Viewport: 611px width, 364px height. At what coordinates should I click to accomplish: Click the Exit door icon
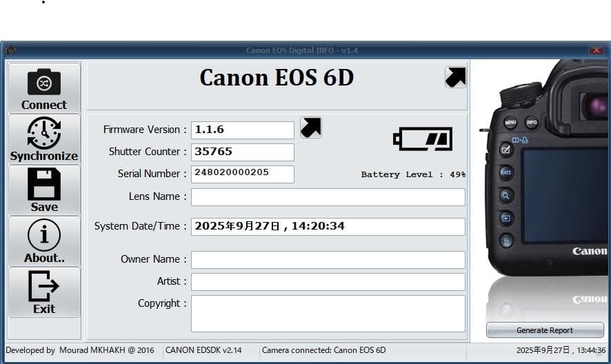pyautogui.click(x=44, y=286)
